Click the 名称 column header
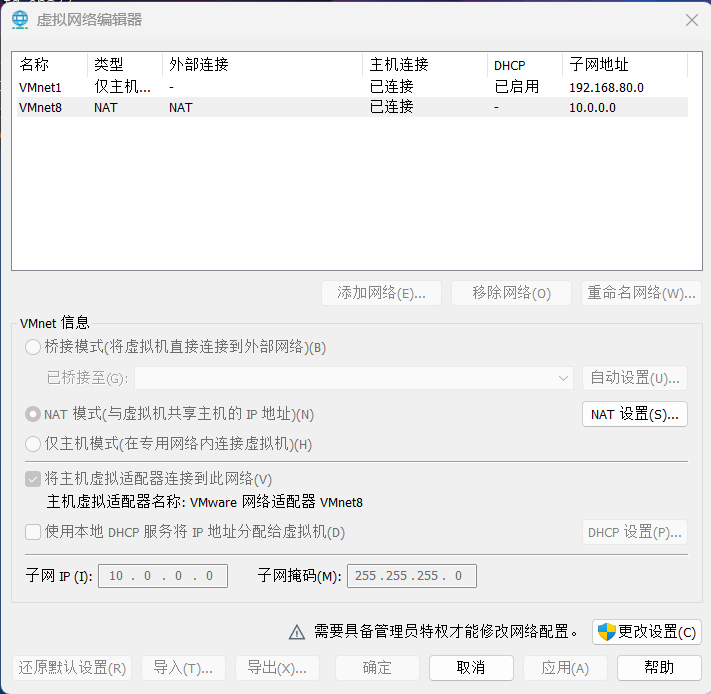The image size is (711, 694). pyautogui.click(x=50, y=65)
